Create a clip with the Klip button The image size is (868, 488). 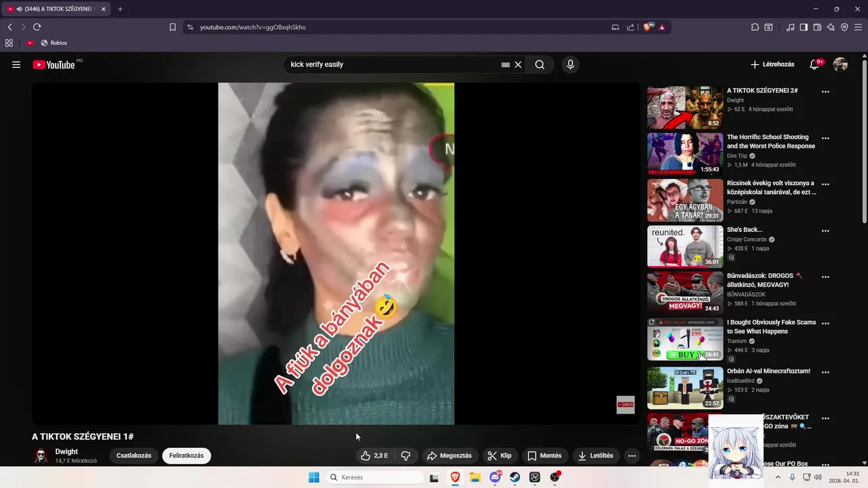pyautogui.click(x=499, y=455)
